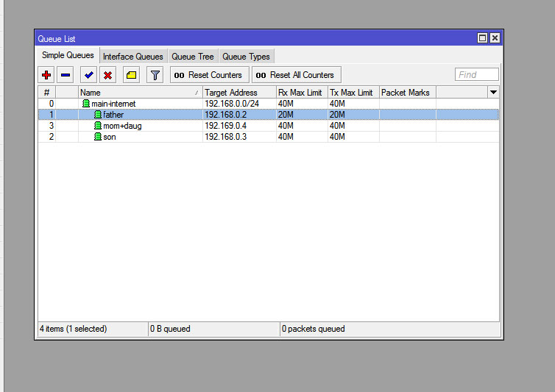Switch to the Queue Types tab
The width and height of the screenshot is (555, 392).
pos(246,57)
